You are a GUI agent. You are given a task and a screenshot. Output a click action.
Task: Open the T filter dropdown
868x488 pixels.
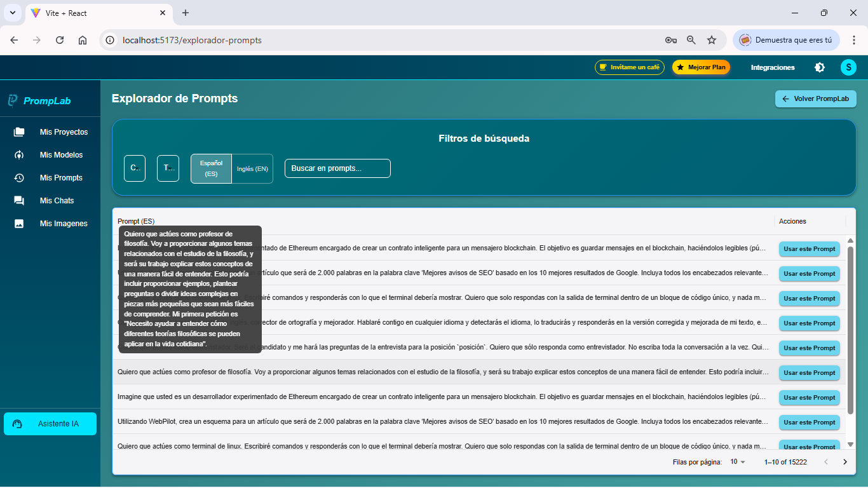coord(168,168)
